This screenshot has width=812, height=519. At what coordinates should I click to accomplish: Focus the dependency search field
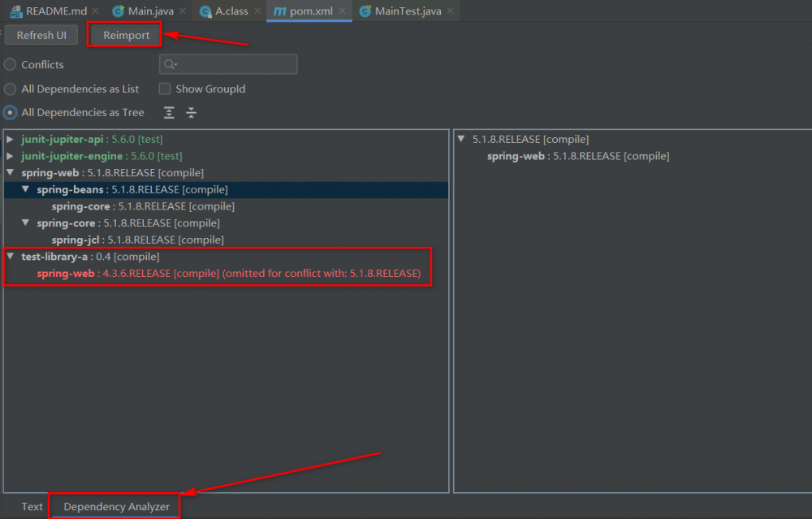pos(228,64)
